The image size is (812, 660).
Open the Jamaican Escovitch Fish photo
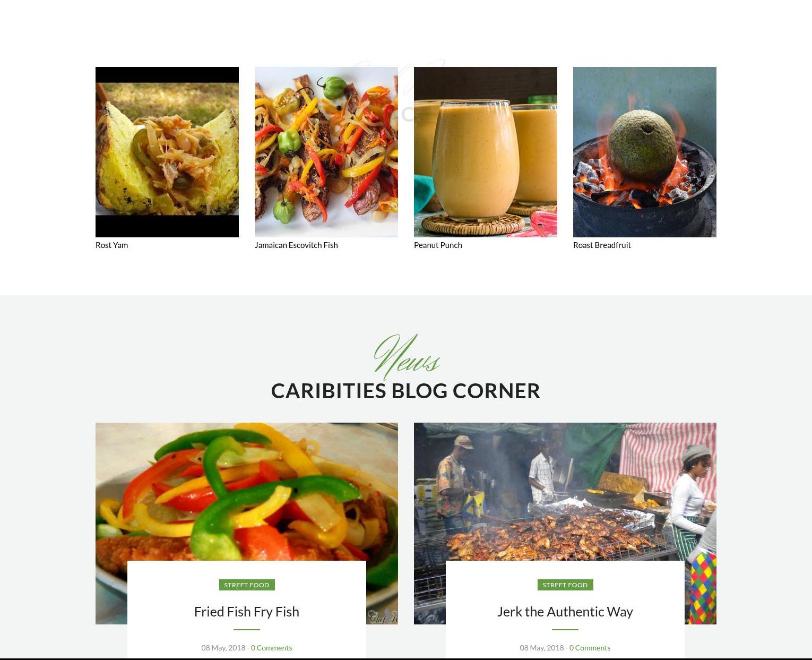pos(326,152)
